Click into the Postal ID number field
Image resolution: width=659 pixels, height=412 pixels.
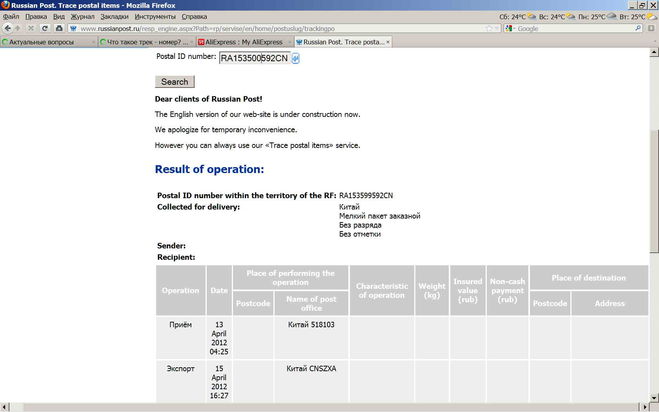click(x=254, y=58)
